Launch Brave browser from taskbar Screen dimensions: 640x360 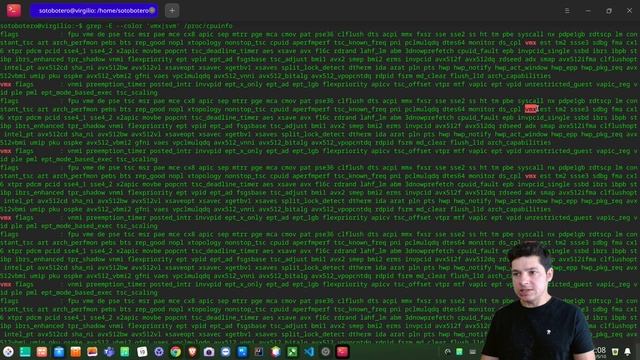(192, 352)
